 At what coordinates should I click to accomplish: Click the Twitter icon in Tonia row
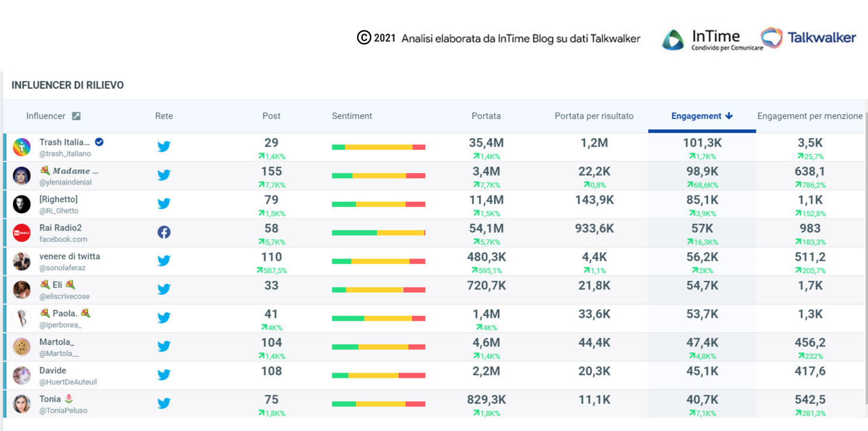[x=164, y=403]
